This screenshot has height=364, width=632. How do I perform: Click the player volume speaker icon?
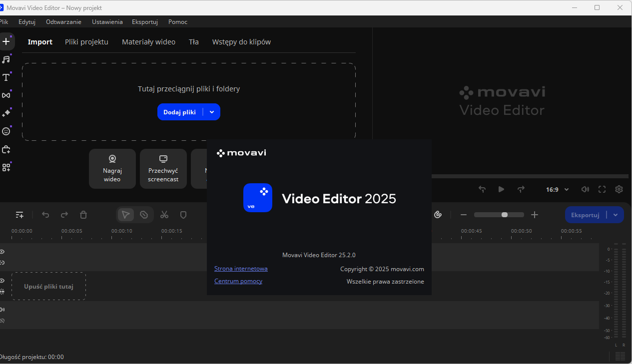tap(585, 189)
